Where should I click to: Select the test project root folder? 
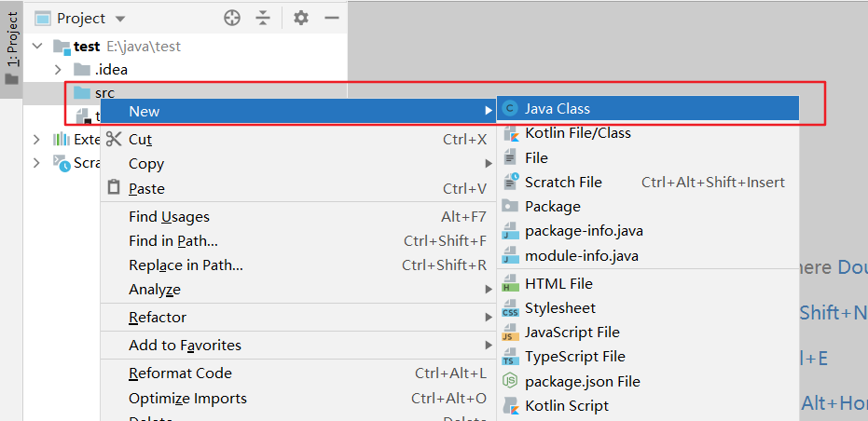87,47
